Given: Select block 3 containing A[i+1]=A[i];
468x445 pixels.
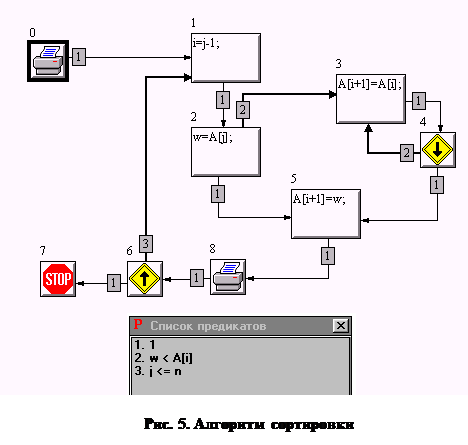Looking at the screenshot, I should [371, 99].
